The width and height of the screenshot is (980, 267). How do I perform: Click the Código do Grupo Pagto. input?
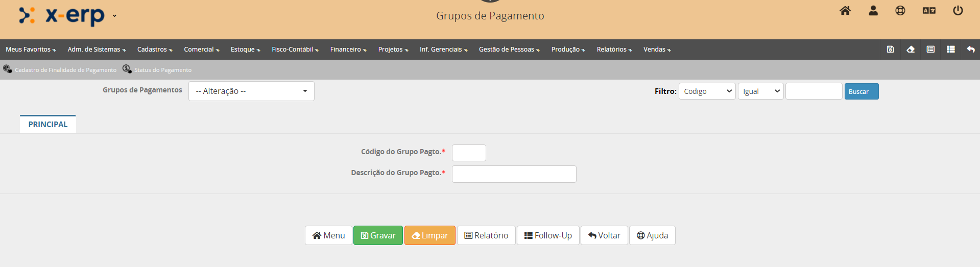click(x=468, y=153)
